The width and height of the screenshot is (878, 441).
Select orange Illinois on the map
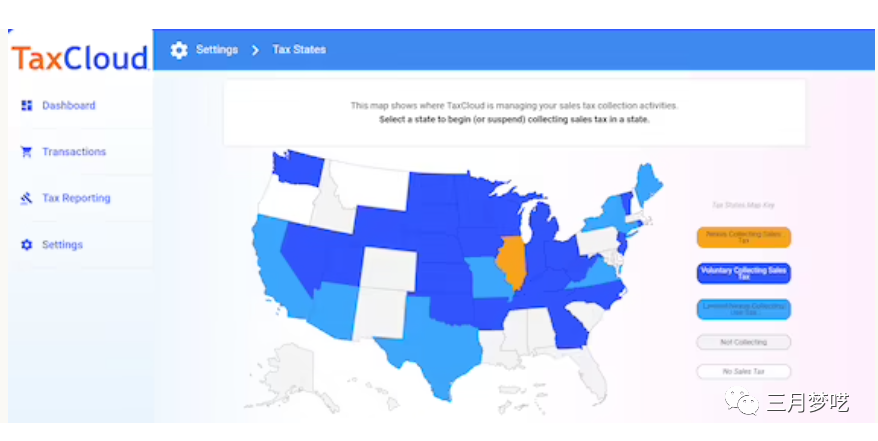[511, 258]
